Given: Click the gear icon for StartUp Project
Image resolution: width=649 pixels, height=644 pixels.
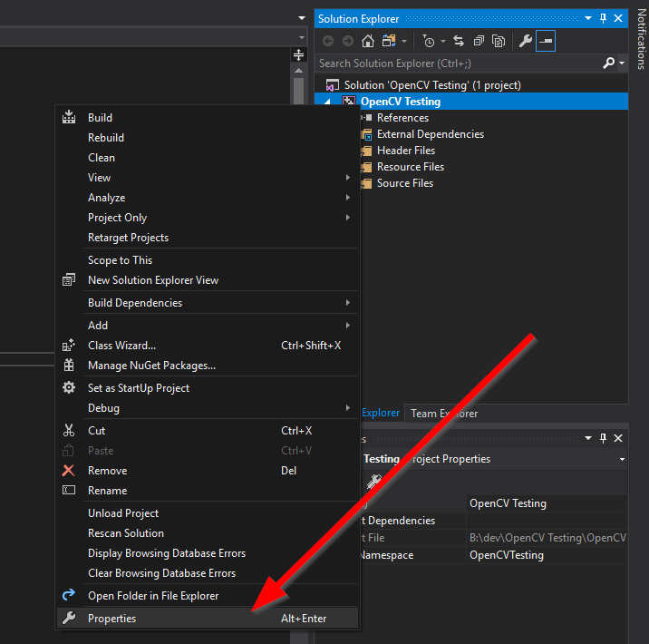Looking at the screenshot, I should [x=69, y=387].
